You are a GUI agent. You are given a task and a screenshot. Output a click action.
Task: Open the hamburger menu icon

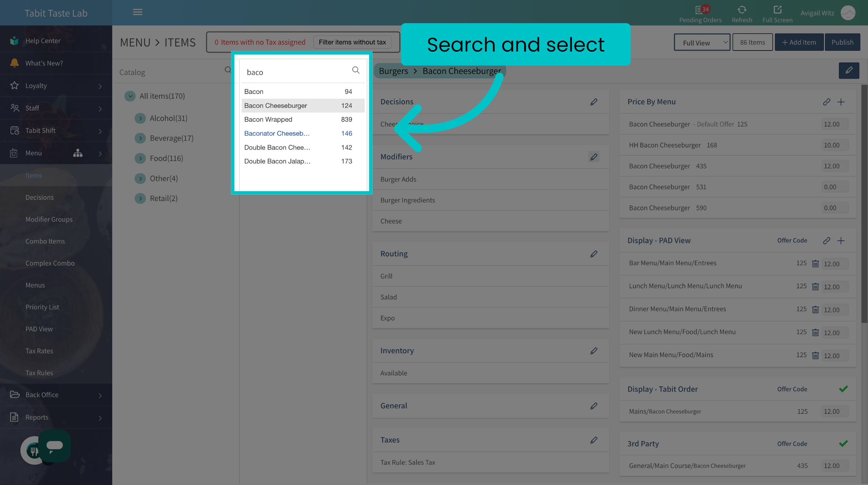click(137, 12)
